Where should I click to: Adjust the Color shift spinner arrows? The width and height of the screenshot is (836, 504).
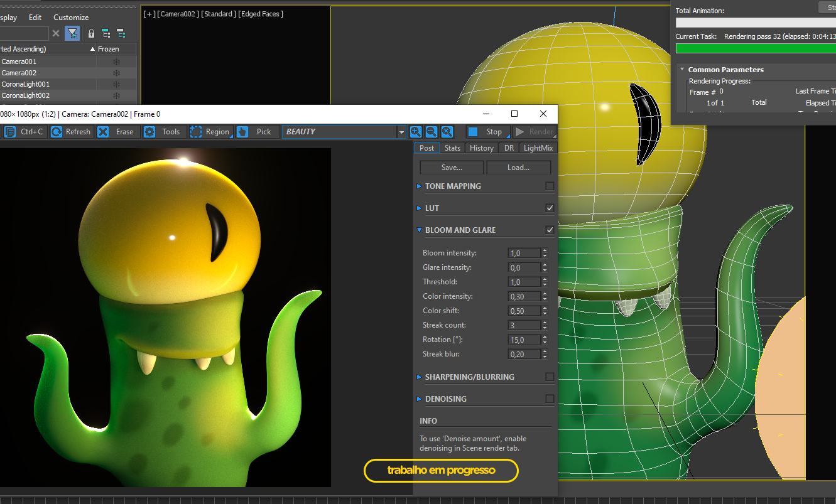pos(545,311)
